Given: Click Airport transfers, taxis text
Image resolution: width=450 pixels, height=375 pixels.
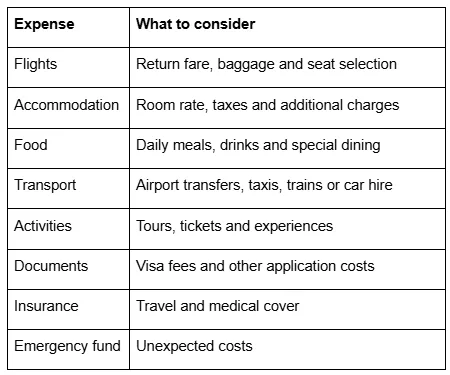Looking at the screenshot, I should pyautogui.click(x=208, y=185).
